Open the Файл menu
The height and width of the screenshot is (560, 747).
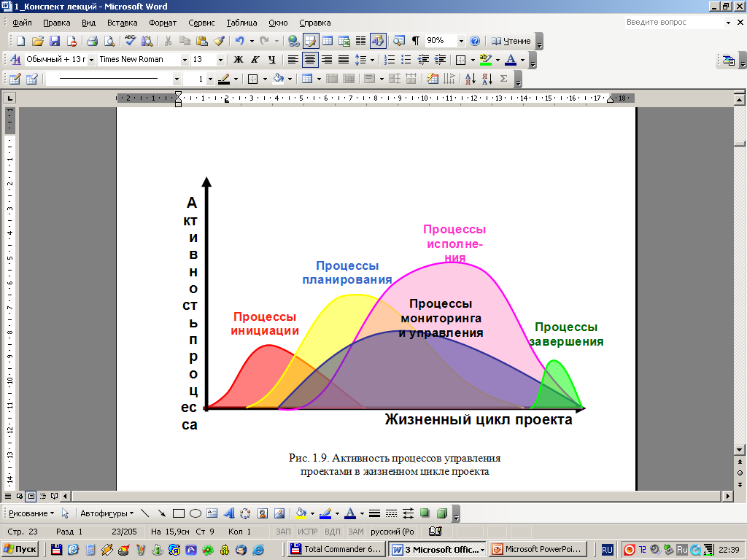tap(22, 23)
